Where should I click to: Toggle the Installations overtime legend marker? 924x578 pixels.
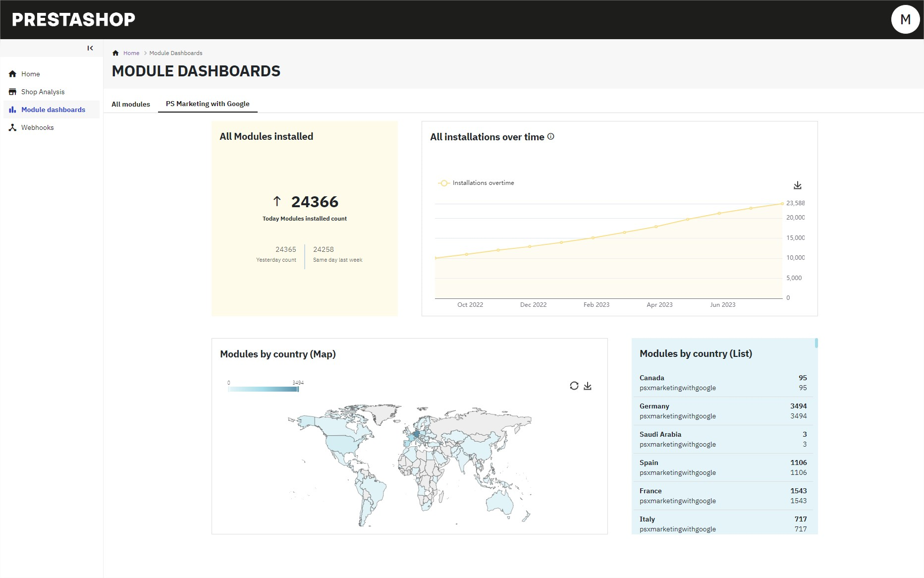tap(444, 183)
